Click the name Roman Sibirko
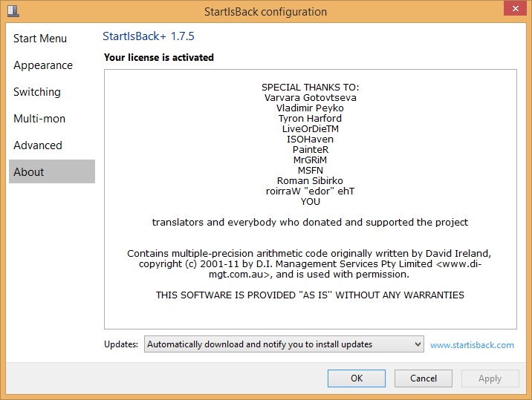532x400 pixels. point(310,180)
